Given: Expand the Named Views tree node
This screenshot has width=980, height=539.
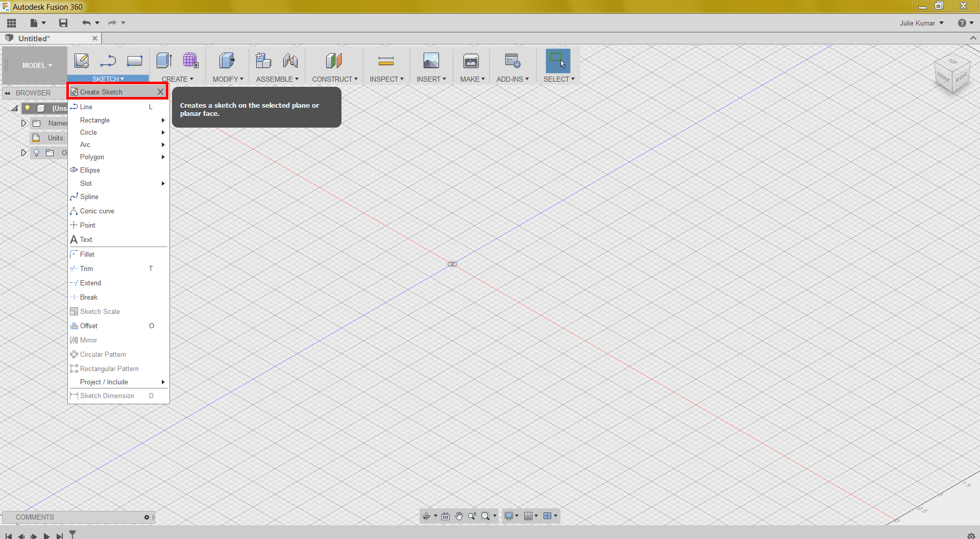Looking at the screenshot, I should 23,123.
